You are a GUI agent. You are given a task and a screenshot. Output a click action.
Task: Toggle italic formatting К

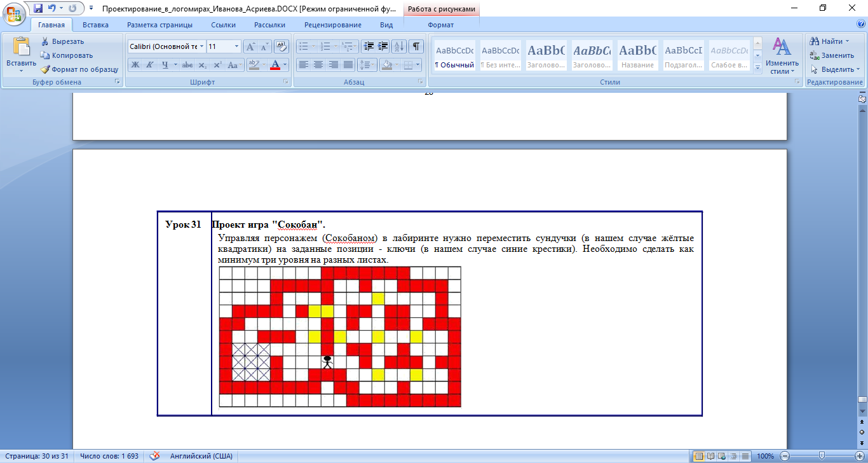[x=150, y=65]
